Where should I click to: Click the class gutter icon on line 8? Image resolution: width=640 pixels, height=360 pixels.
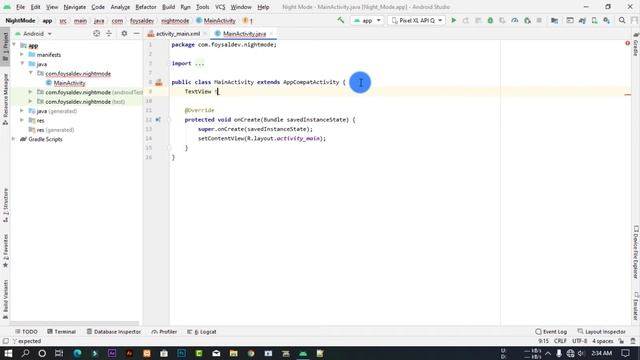pyautogui.click(x=159, y=82)
